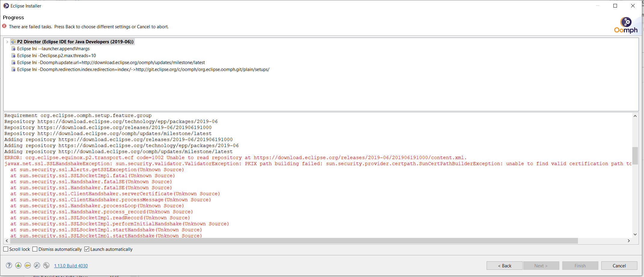Click the 'There are failed tasks' message
This screenshot has width=644, height=277.
(89, 27)
